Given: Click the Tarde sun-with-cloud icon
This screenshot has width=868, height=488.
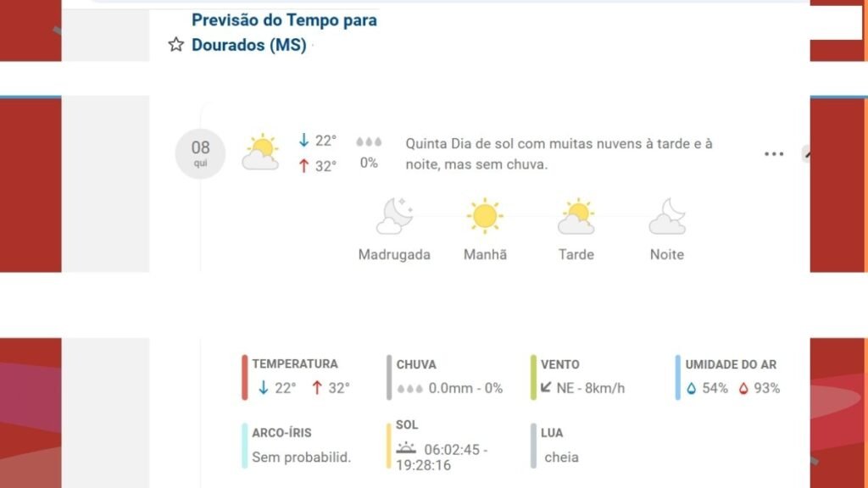Looking at the screenshot, I should (576, 217).
